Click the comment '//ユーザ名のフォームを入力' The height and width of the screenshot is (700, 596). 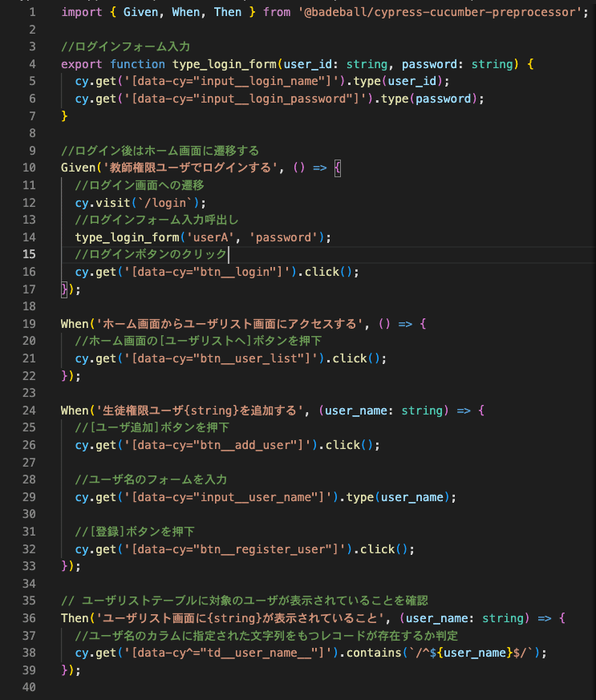click(151, 480)
